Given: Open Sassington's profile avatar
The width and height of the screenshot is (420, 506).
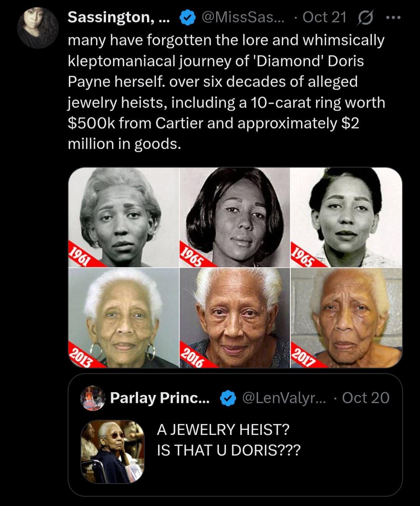Looking at the screenshot, I should (x=38, y=28).
